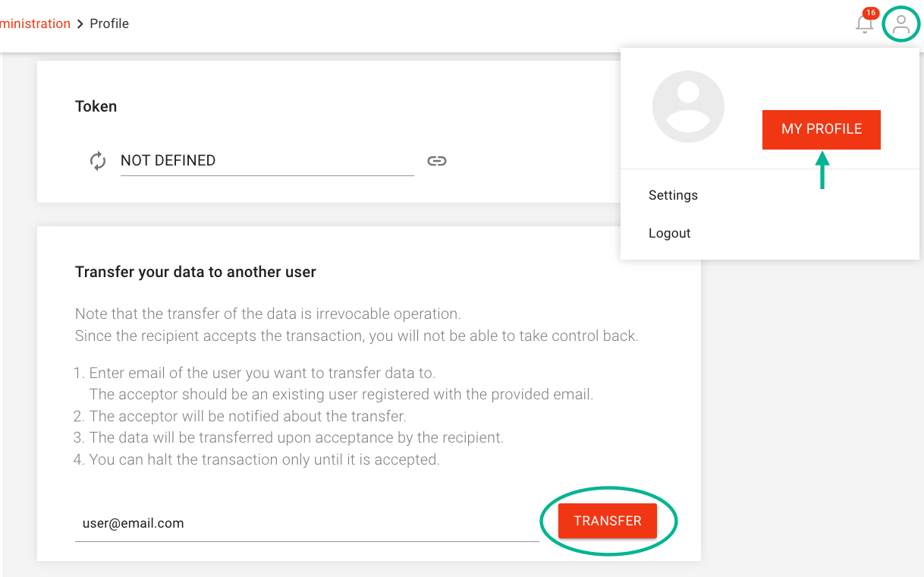Click the breadcrumb chevron separator

[80, 24]
